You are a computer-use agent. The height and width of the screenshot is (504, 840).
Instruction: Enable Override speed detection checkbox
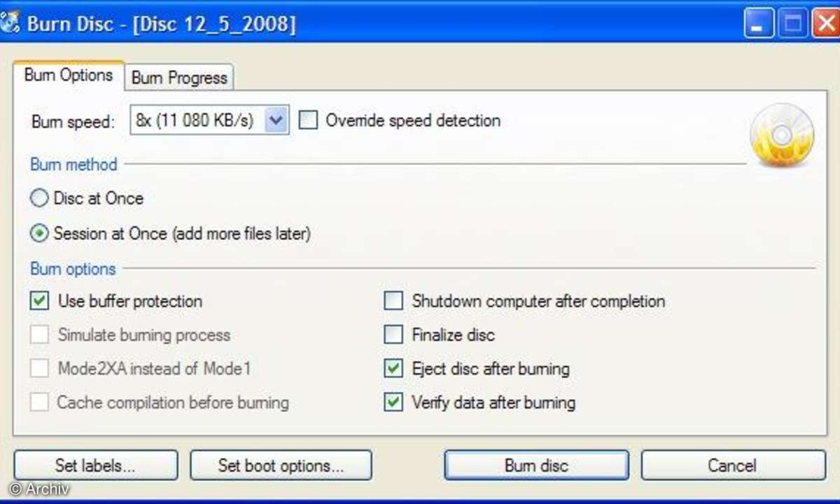tap(308, 120)
